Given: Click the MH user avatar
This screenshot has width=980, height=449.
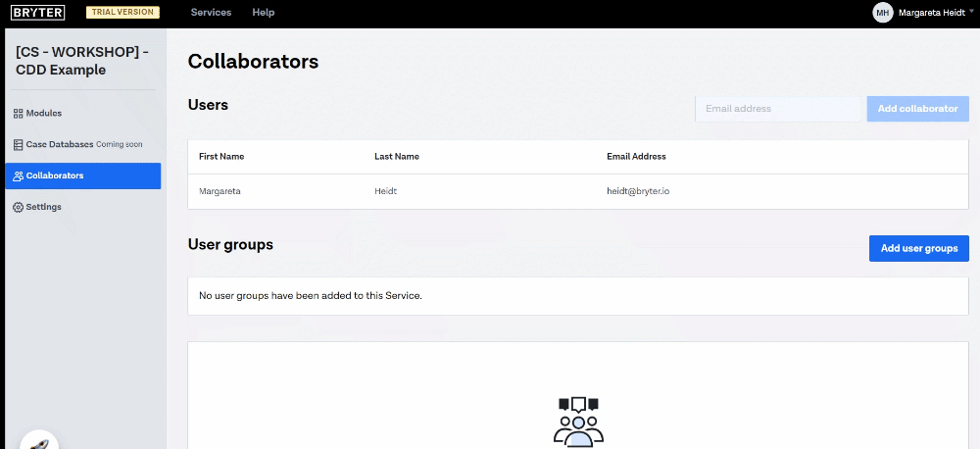Looking at the screenshot, I should pyautogui.click(x=883, y=13).
